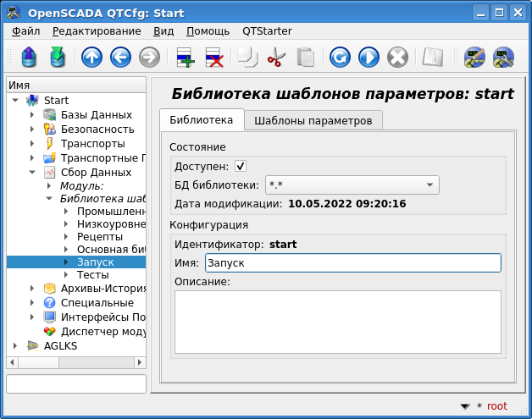Select the Тесты tree item

pyautogui.click(x=93, y=275)
